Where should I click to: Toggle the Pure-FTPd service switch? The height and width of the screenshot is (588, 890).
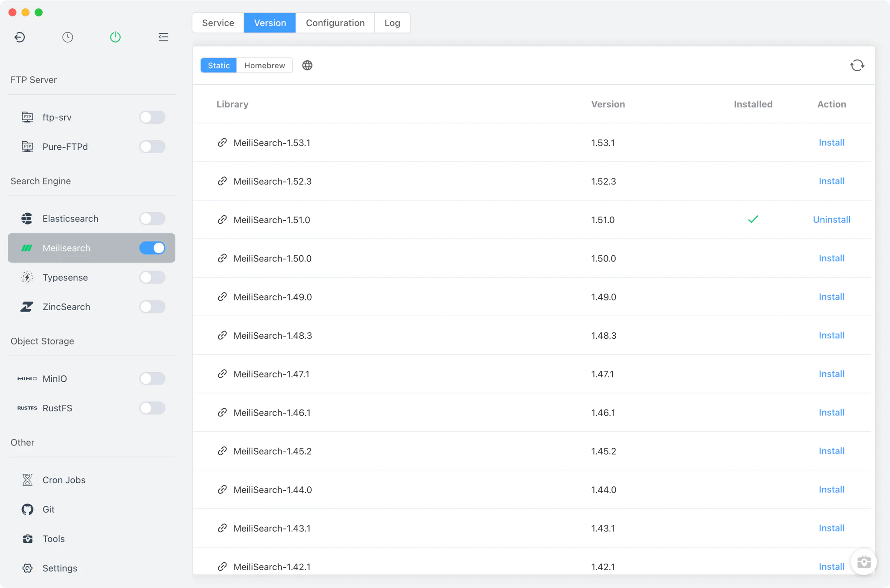(152, 147)
